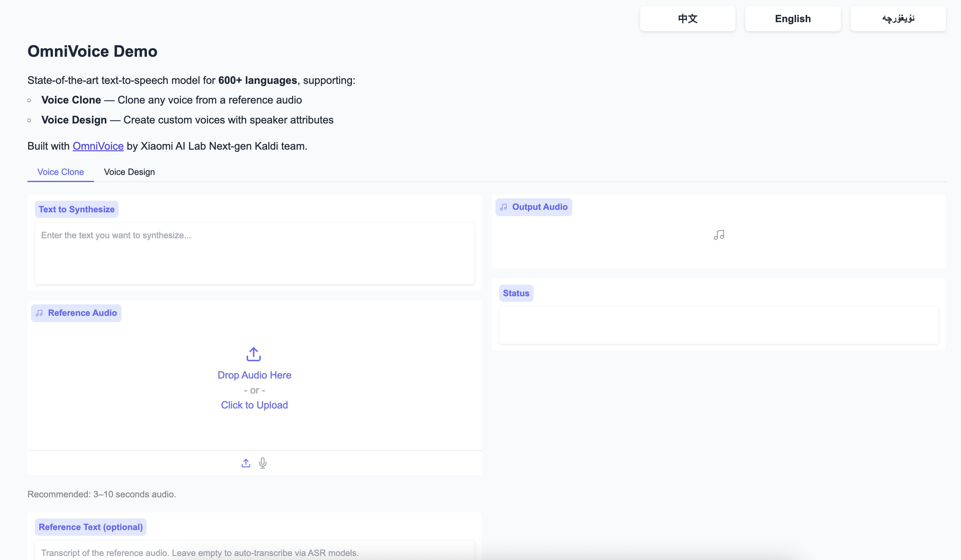
Task: Click the OmniVoice Demo heading
Action: click(92, 51)
